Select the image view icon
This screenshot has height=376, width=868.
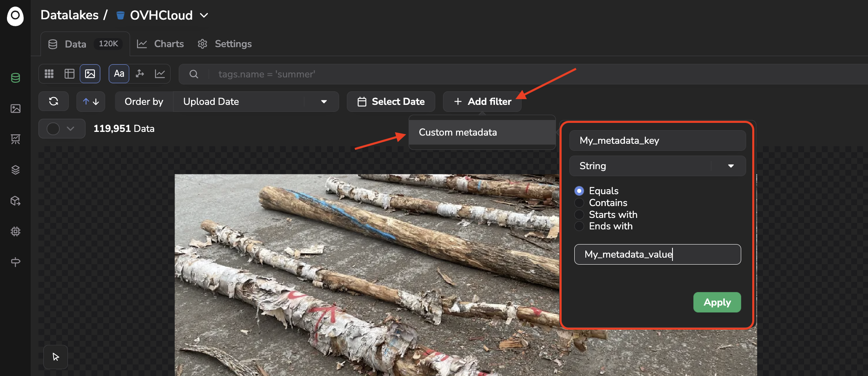(x=90, y=74)
